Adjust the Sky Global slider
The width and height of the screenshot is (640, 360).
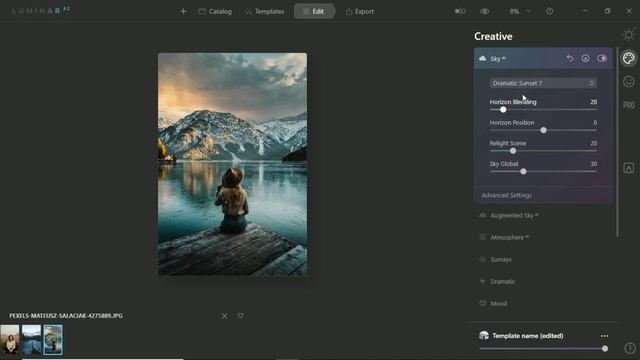(523, 171)
